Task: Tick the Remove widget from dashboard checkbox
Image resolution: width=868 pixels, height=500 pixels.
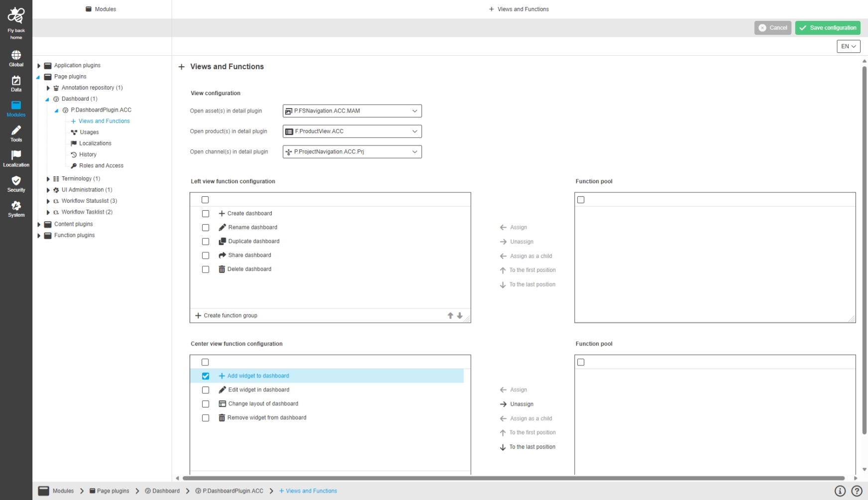Action: coord(206,418)
